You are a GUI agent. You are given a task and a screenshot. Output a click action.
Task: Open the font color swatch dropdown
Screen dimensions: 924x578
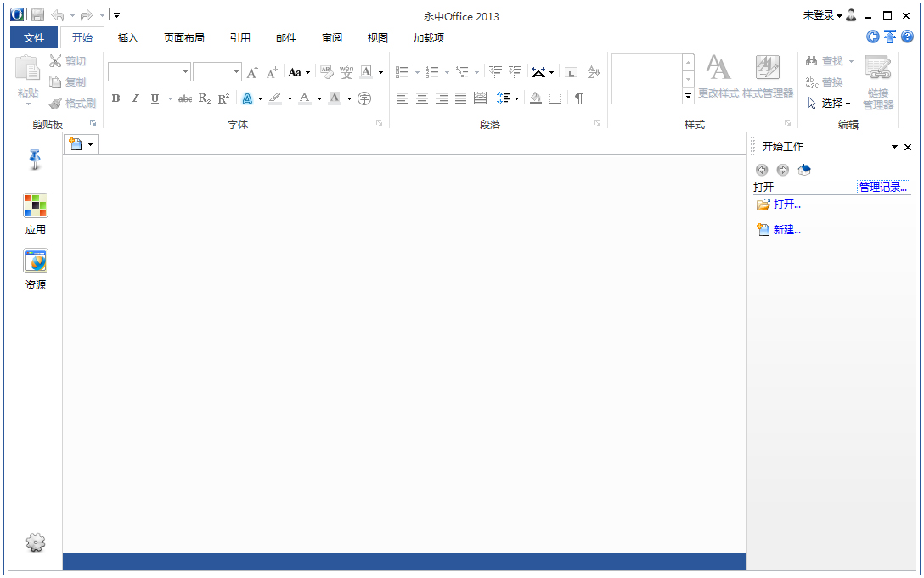[318, 98]
